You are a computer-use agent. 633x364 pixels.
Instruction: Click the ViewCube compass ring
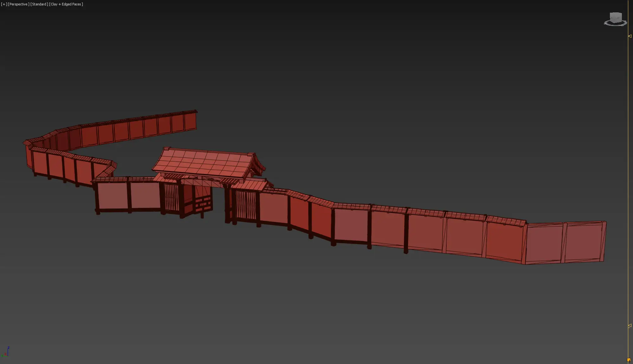(x=606, y=23)
